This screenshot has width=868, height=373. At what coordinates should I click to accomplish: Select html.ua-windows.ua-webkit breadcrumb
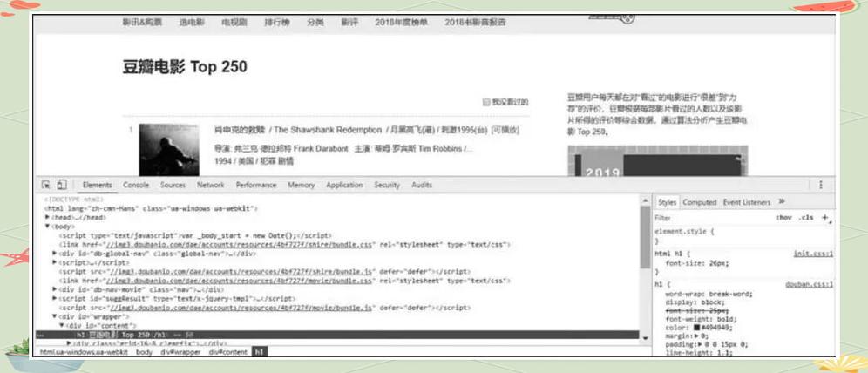(84, 352)
